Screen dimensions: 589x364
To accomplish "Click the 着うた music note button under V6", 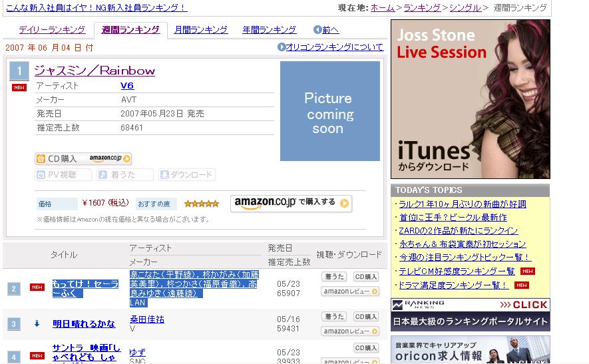I will pyautogui.click(x=125, y=174).
